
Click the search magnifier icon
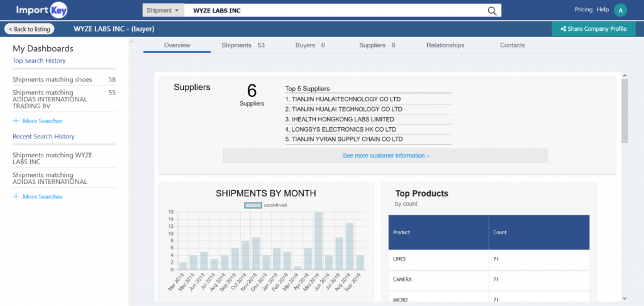492,11
